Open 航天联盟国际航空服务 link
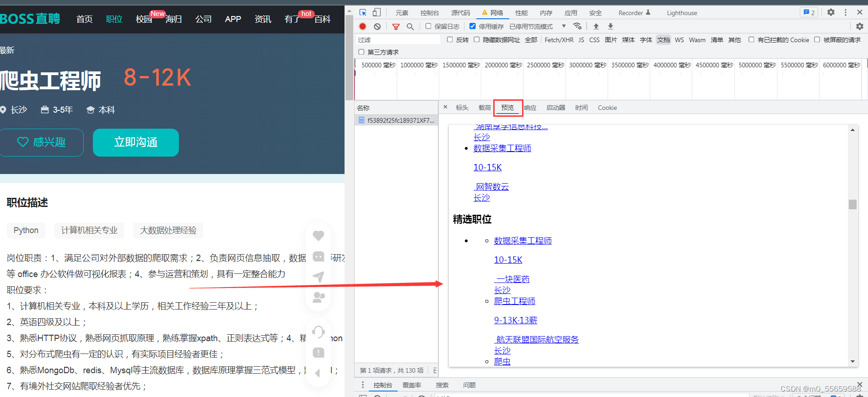Screen dimensions: 868x397 click(537, 339)
